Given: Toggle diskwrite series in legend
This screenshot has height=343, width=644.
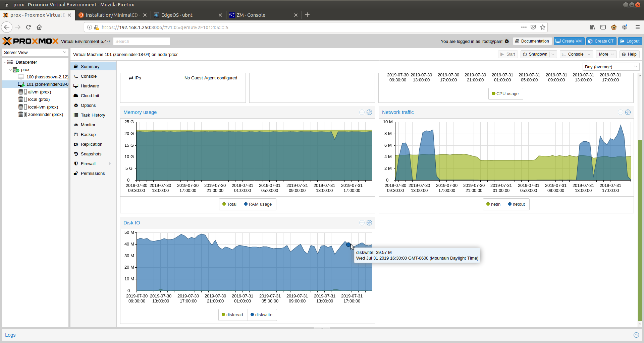Looking at the screenshot, I should [262, 315].
